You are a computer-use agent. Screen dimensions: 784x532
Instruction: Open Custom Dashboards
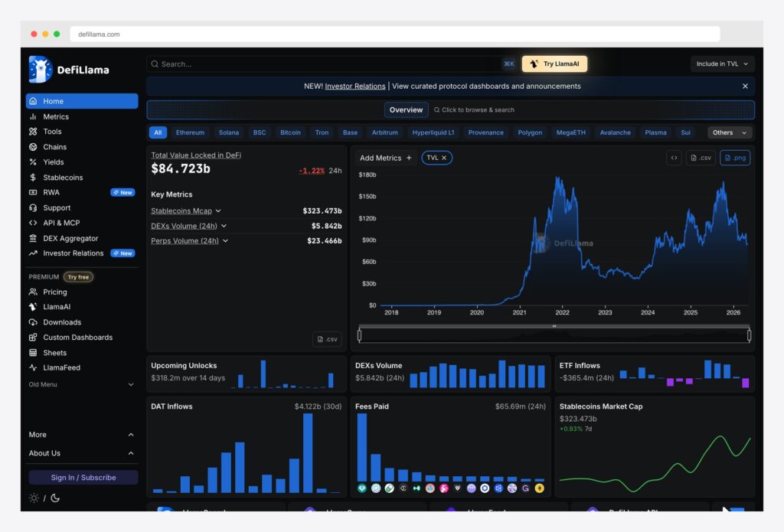pos(81,338)
